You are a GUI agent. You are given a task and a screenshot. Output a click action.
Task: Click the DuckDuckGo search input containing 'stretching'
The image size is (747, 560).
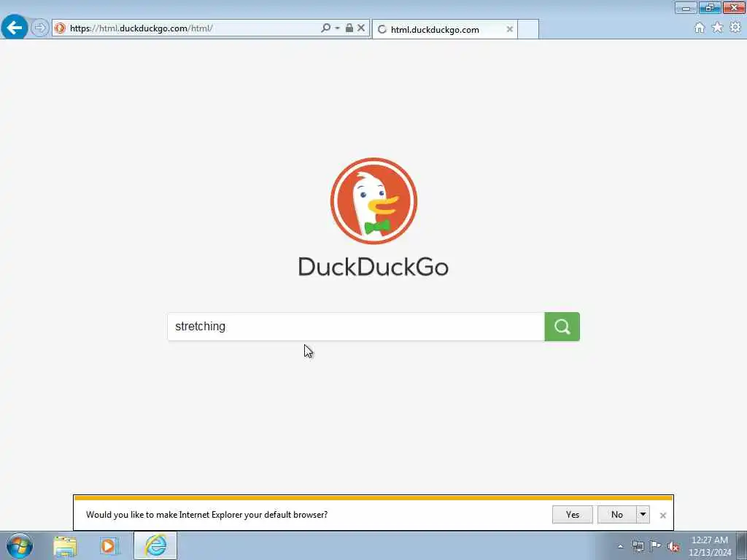pyautogui.click(x=356, y=327)
